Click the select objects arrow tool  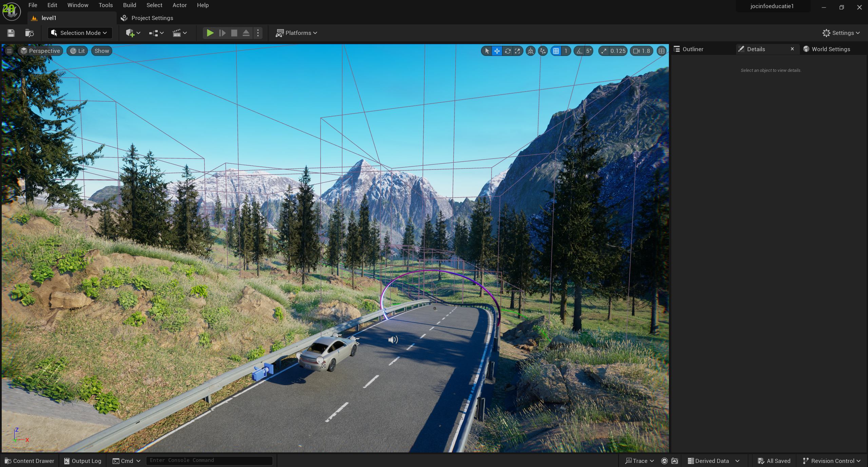coord(487,51)
